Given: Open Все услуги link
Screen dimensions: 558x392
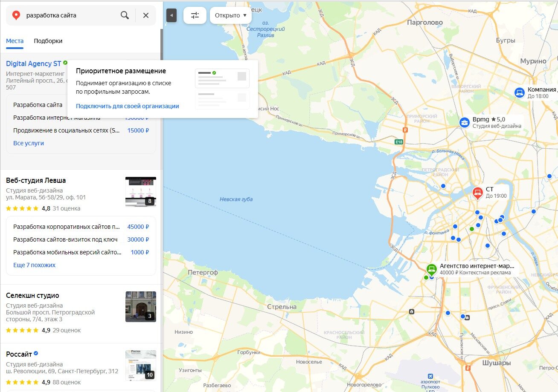Looking at the screenshot, I should tap(29, 143).
